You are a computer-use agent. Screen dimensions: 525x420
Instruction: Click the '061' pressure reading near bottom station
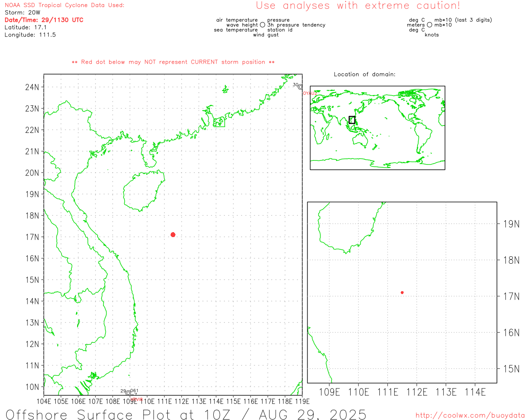(135, 390)
